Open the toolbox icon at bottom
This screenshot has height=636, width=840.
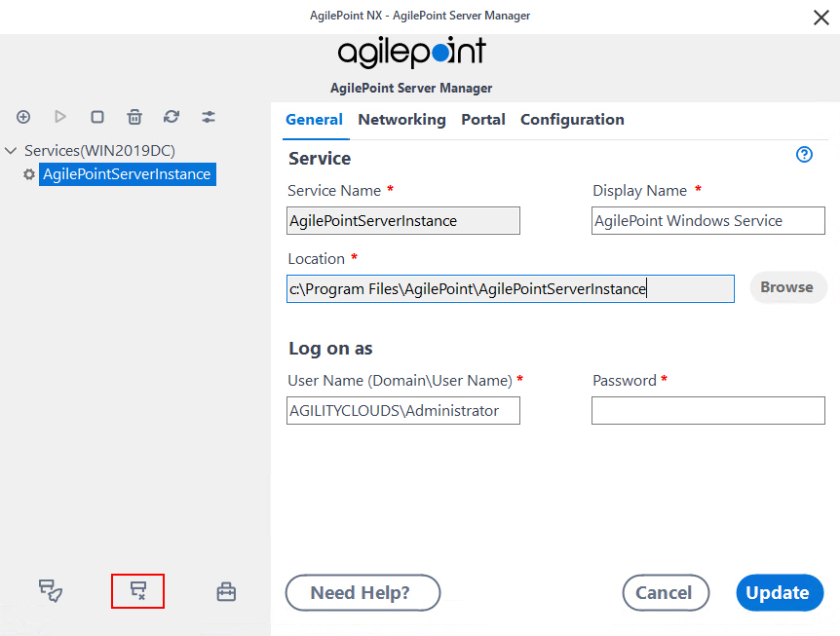pos(226,592)
